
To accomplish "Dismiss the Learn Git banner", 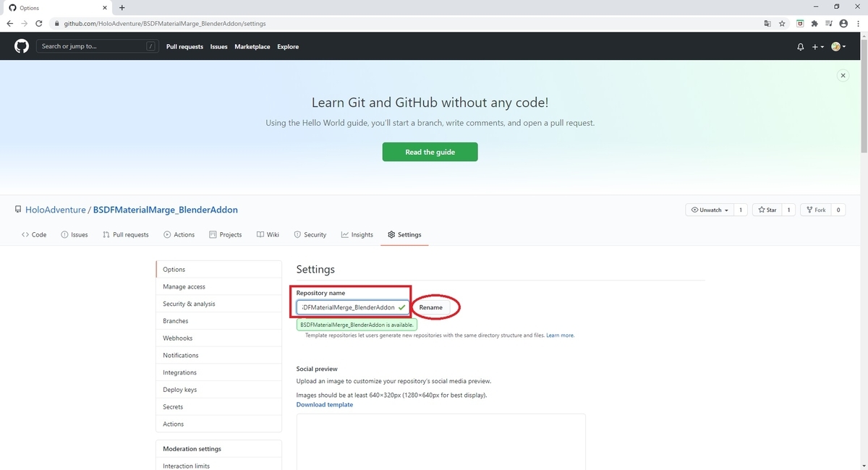I will click(x=843, y=75).
